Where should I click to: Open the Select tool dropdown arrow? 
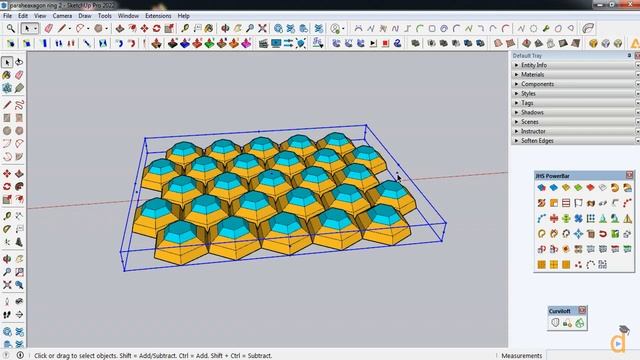(36, 29)
